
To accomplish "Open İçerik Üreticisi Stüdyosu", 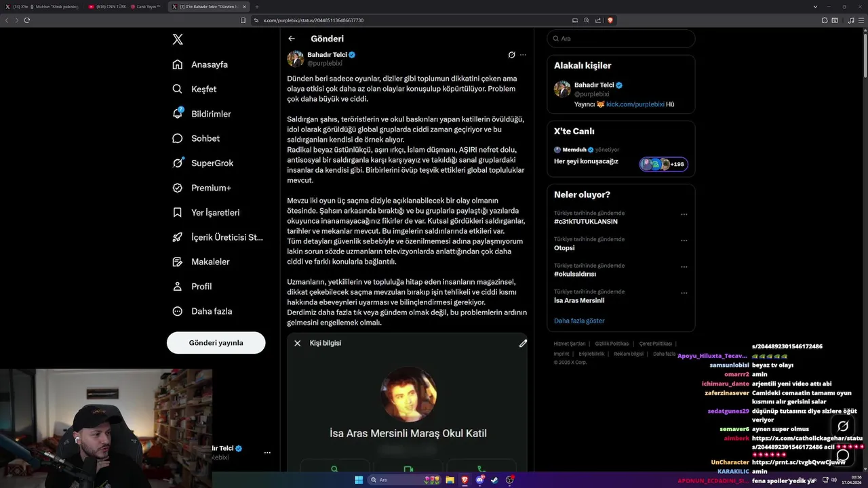I will click(x=217, y=237).
